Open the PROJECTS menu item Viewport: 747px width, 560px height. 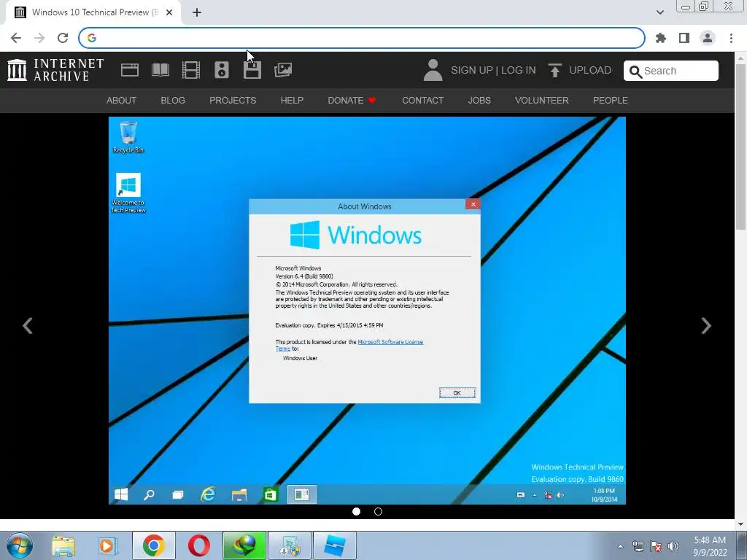click(x=233, y=101)
